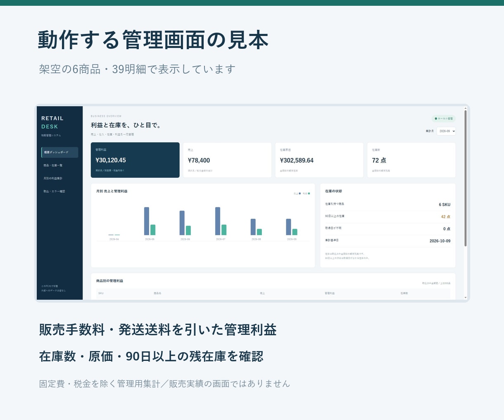Click the scrollbar up arrow

[466, 108]
